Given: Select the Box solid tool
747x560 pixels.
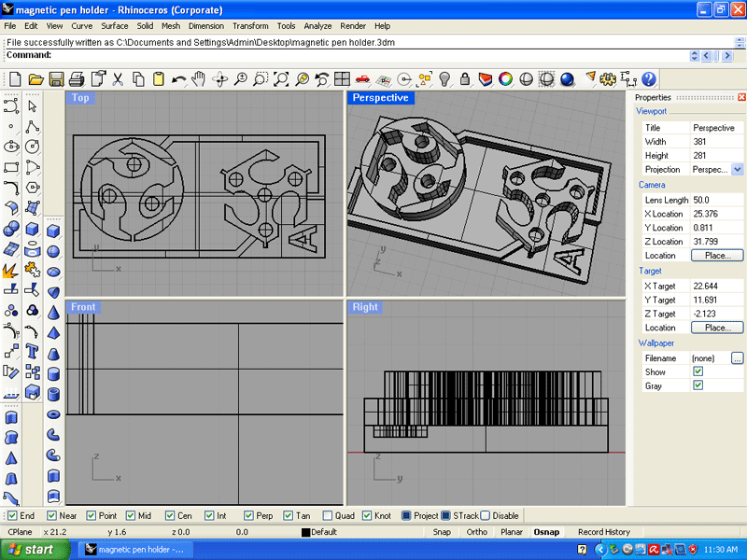Looking at the screenshot, I should (53, 231).
